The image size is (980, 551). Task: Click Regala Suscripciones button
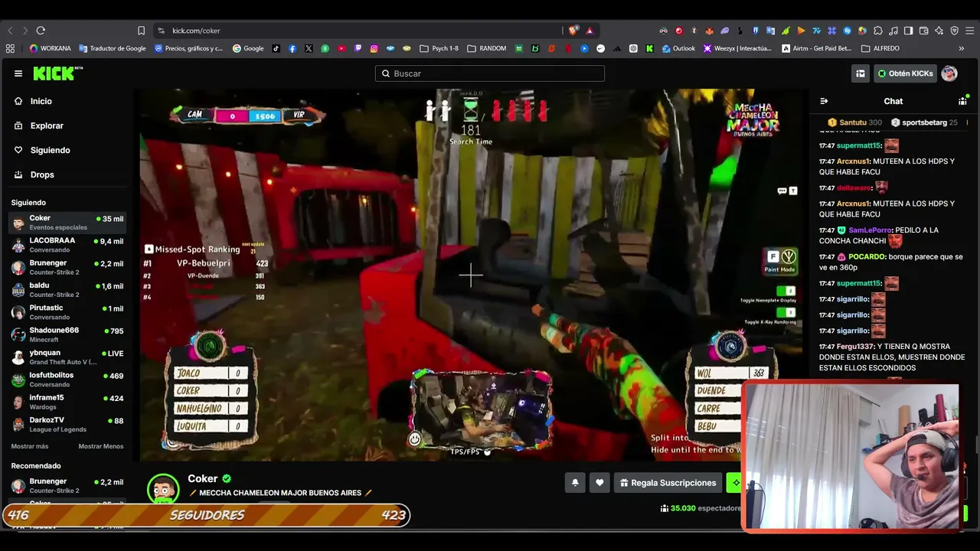pyautogui.click(x=668, y=482)
